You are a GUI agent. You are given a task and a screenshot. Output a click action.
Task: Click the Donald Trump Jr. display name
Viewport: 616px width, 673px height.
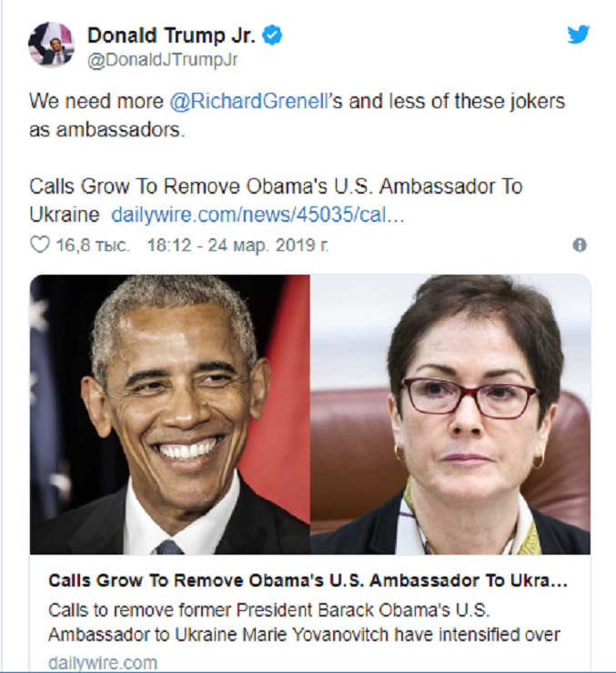(171, 35)
